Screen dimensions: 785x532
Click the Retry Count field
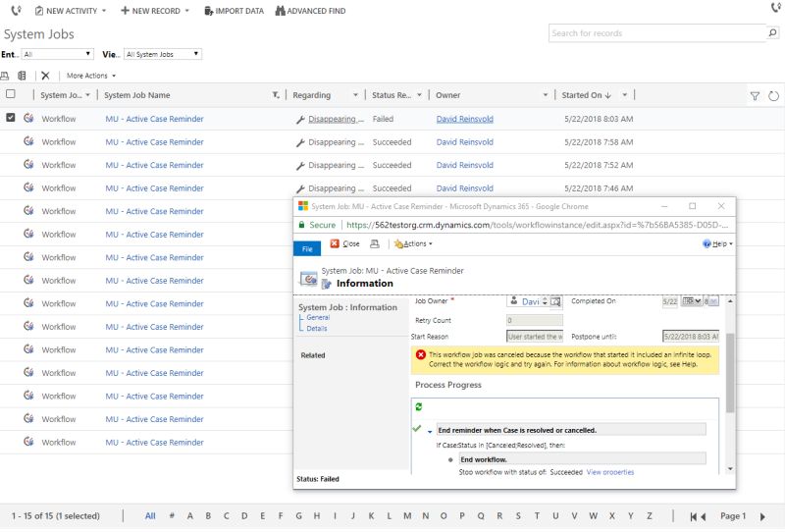tap(534, 320)
